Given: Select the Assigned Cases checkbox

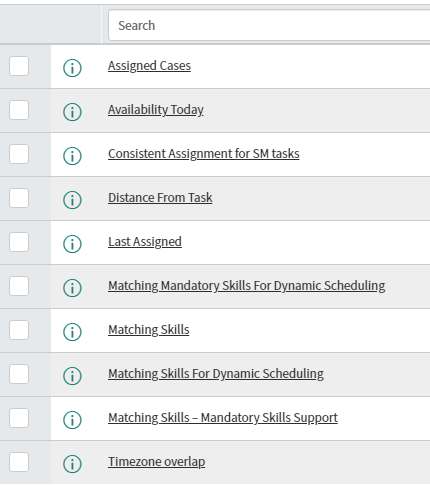Looking at the screenshot, I should click(19, 66).
